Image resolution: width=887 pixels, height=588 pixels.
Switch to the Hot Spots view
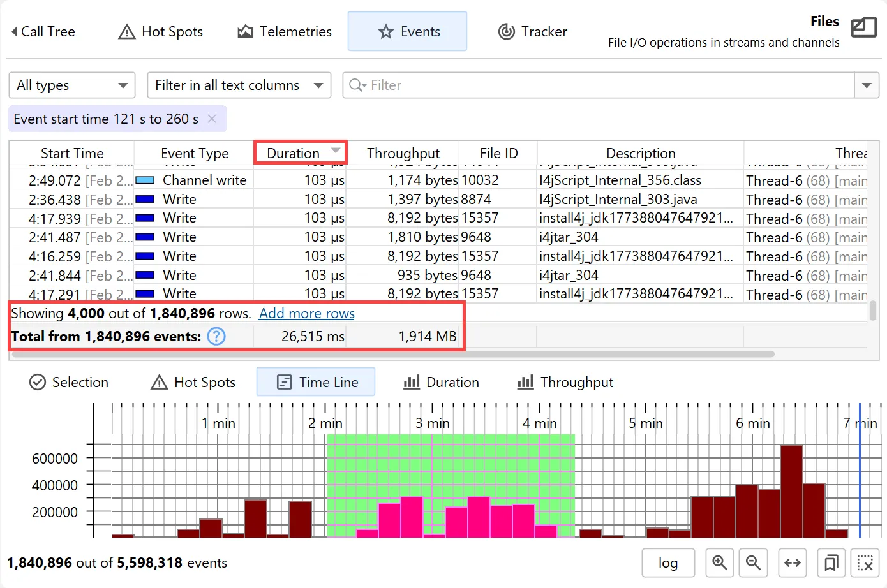160,31
